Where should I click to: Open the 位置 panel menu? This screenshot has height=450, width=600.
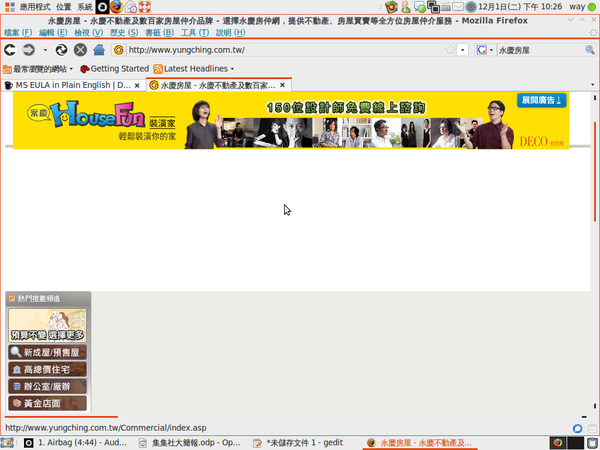click(64, 7)
